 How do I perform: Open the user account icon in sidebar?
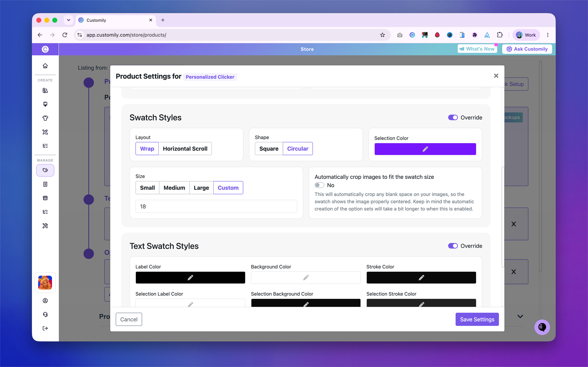pyautogui.click(x=45, y=301)
